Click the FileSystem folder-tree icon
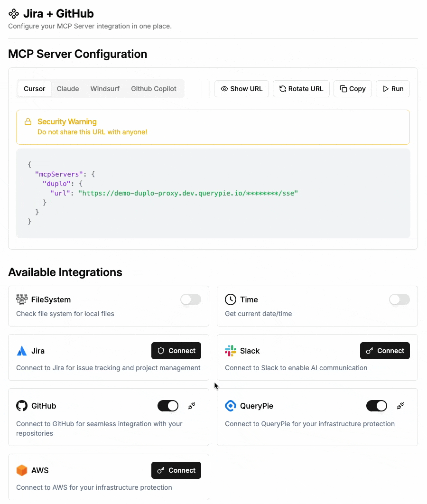The height and width of the screenshot is (504, 427). pos(21,299)
